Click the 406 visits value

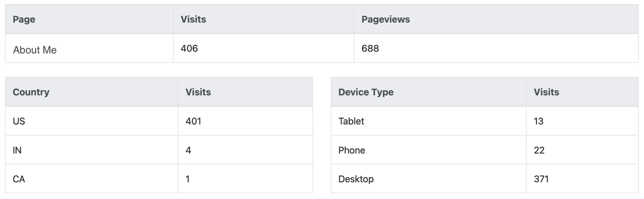tap(189, 49)
